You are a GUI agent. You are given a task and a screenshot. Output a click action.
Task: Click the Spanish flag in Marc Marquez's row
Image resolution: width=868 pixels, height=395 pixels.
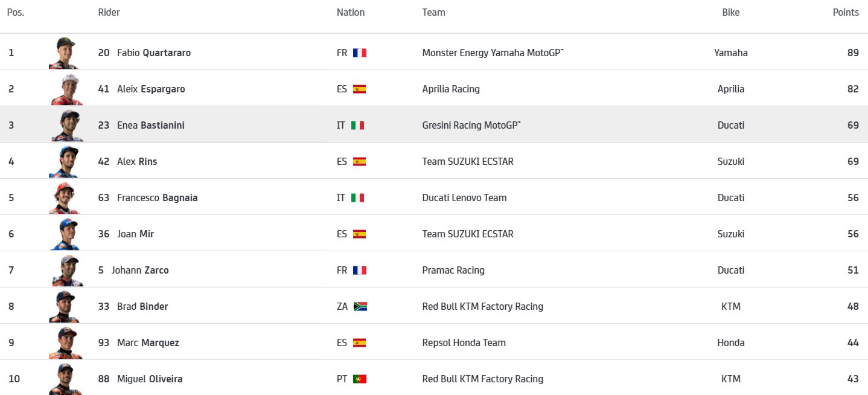coord(360,343)
